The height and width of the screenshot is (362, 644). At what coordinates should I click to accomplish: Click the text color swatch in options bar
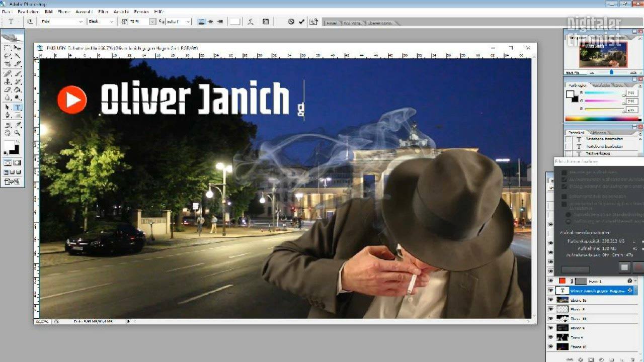tap(235, 22)
